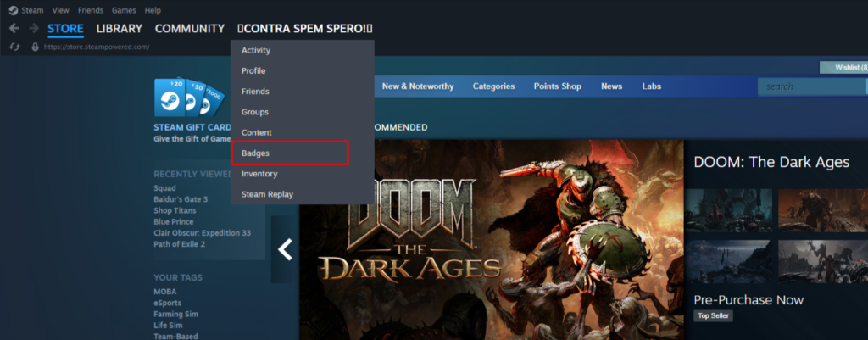
Task: Open the News store link
Action: click(x=612, y=86)
